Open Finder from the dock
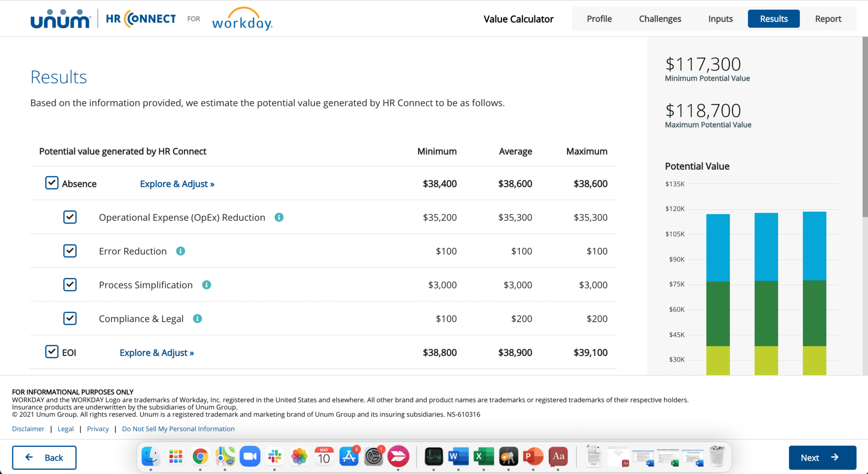This screenshot has width=868, height=474. (x=151, y=457)
